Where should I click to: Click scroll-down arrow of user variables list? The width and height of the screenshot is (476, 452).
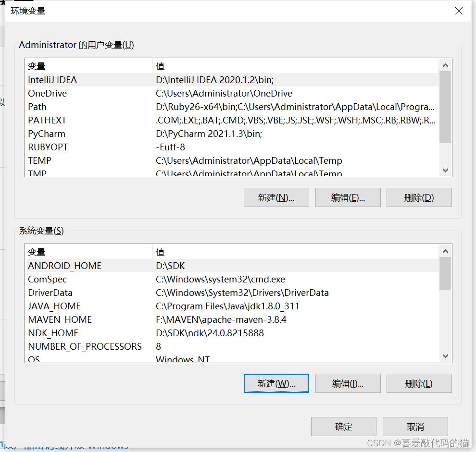445,170
